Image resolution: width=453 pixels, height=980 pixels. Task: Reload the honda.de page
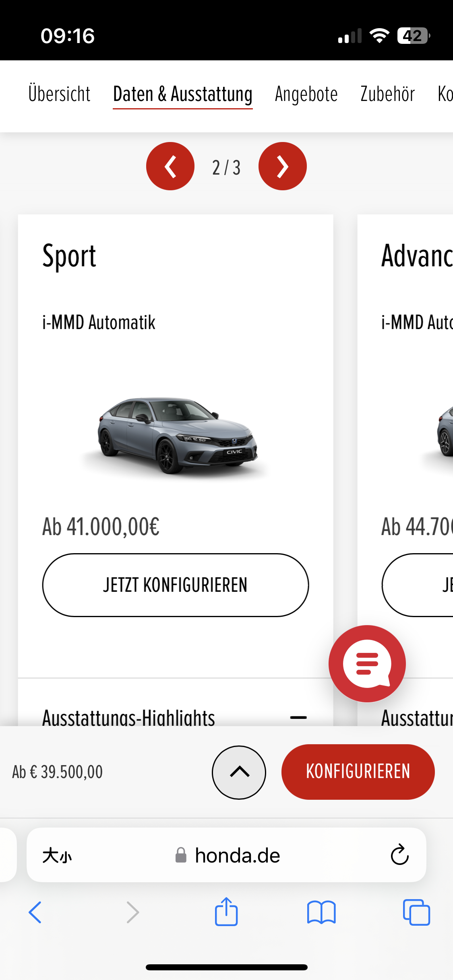pyautogui.click(x=400, y=854)
